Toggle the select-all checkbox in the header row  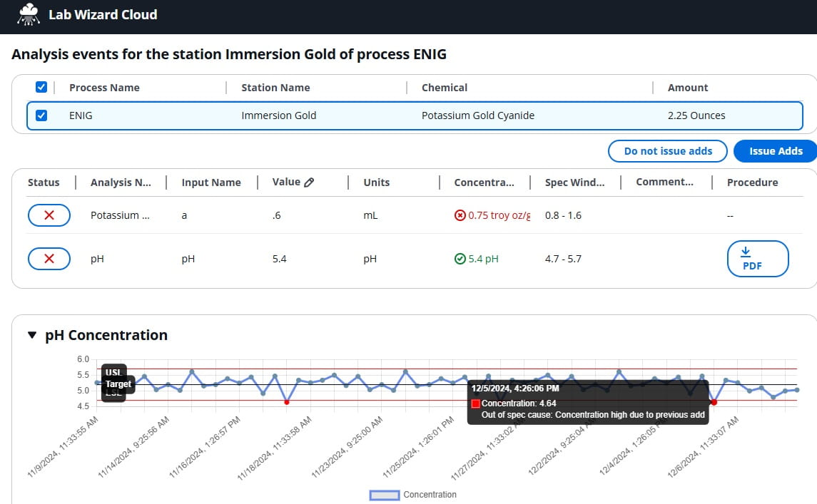tap(41, 87)
